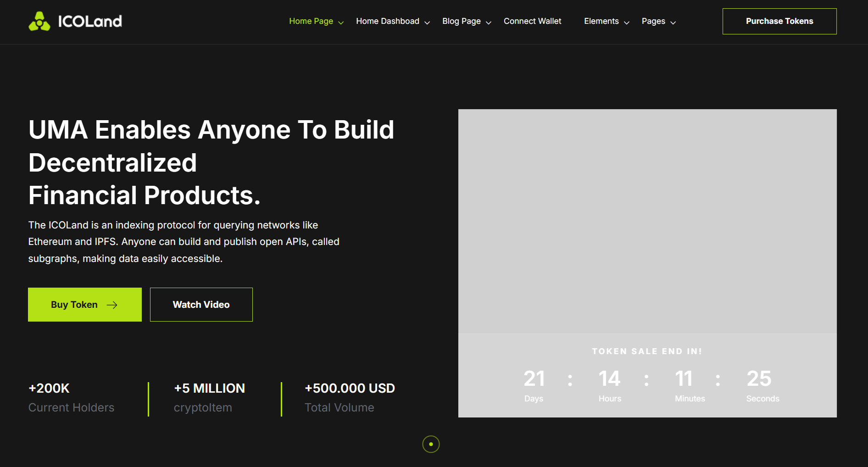Open the Elements menu item
The image size is (868, 467).
(x=601, y=21)
